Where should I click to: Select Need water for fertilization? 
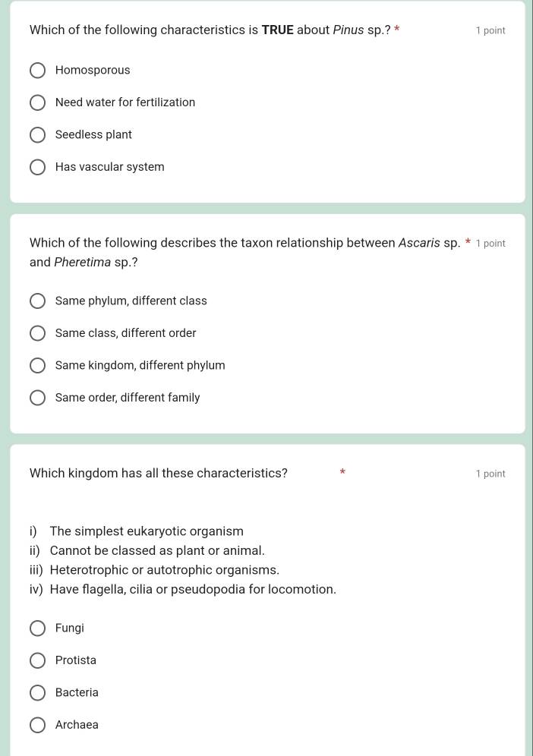(x=37, y=102)
